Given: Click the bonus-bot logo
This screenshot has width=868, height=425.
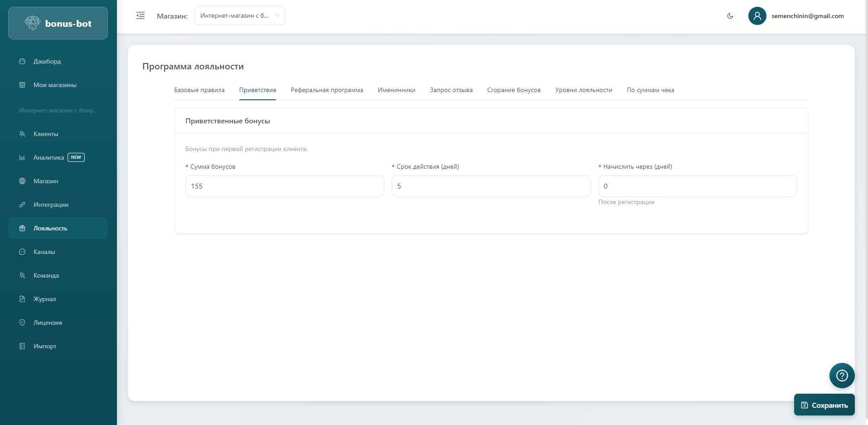Looking at the screenshot, I should 58,24.
